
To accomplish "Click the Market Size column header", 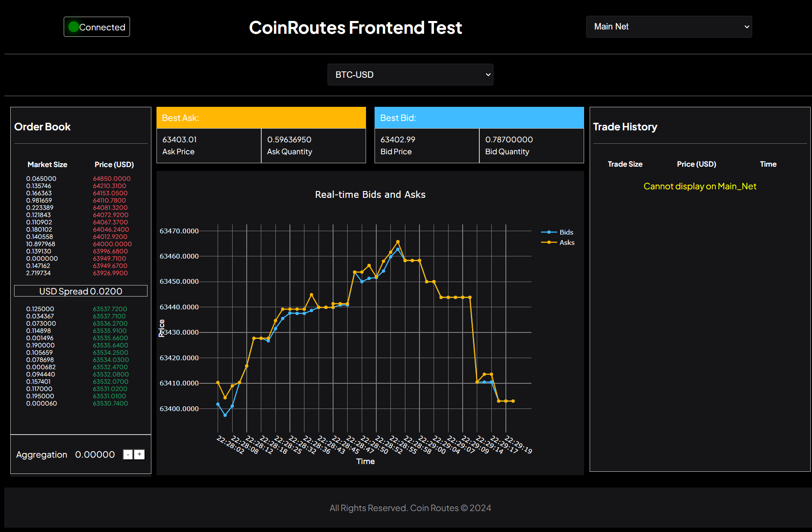I will coord(47,165).
